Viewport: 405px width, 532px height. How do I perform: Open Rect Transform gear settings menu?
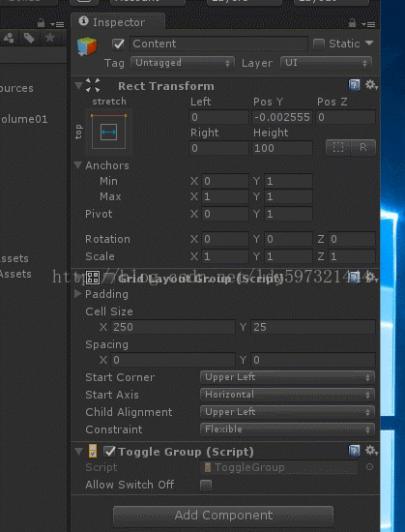click(371, 85)
